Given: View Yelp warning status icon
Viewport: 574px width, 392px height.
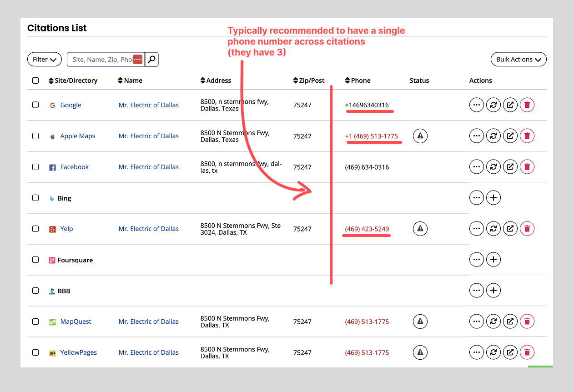Looking at the screenshot, I should pyautogui.click(x=420, y=229).
